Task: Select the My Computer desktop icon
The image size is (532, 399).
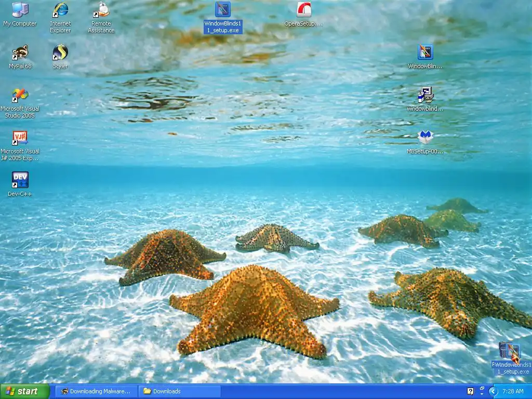Action: pos(20,14)
